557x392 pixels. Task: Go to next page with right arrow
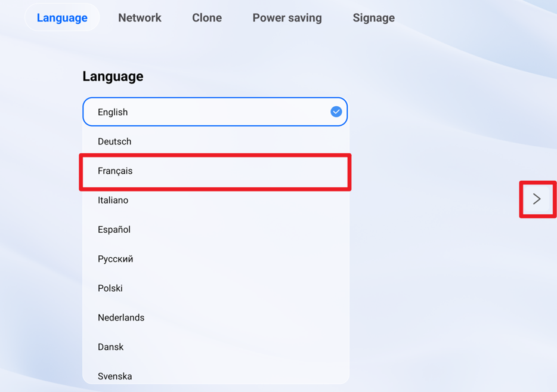point(537,199)
